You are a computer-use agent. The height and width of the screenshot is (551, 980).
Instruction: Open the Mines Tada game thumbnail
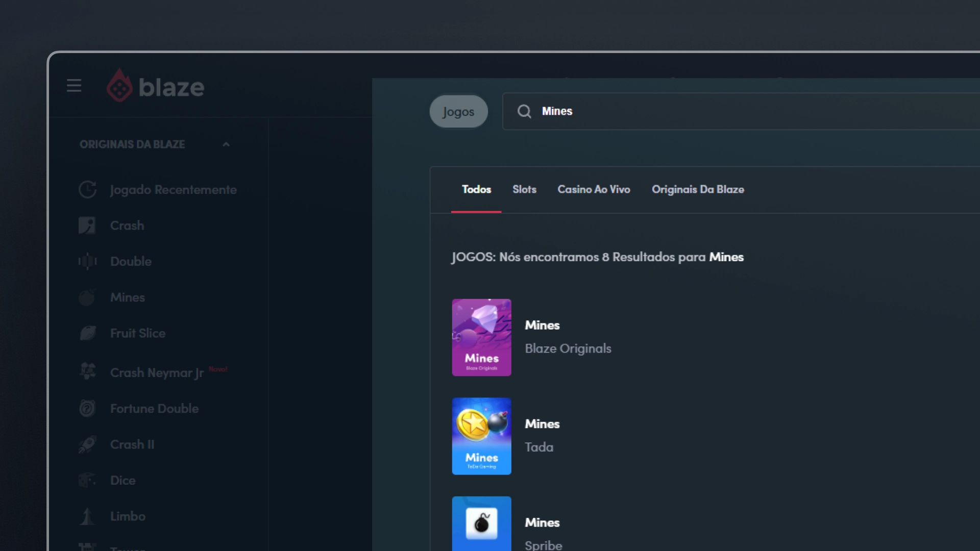(x=481, y=436)
